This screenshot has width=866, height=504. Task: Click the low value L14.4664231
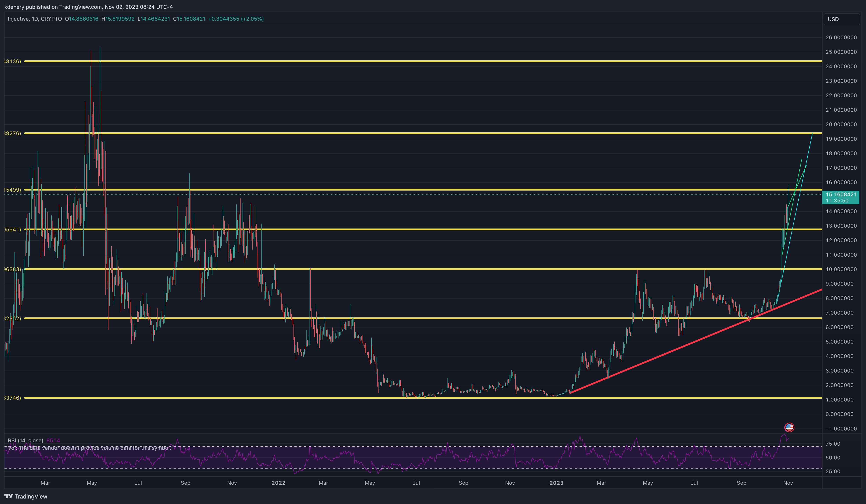154,19
